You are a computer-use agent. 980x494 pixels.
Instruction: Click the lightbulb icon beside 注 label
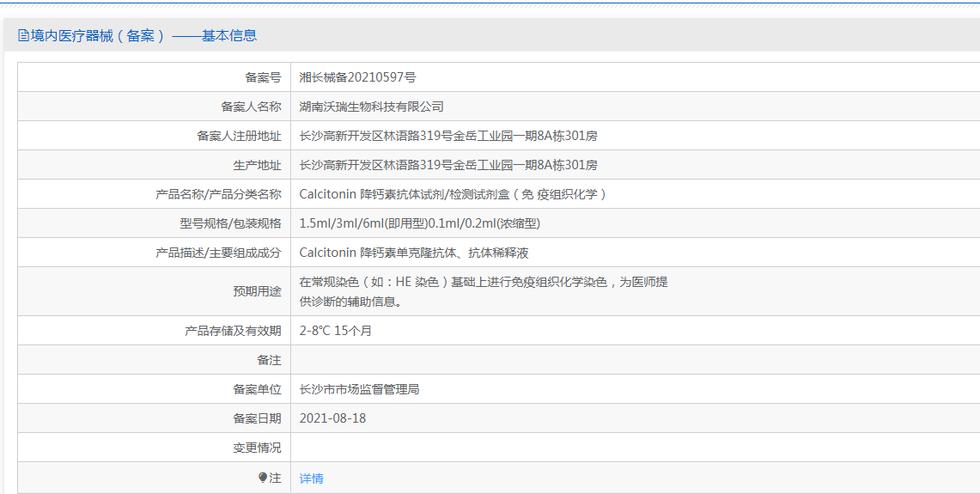(263, 478)
